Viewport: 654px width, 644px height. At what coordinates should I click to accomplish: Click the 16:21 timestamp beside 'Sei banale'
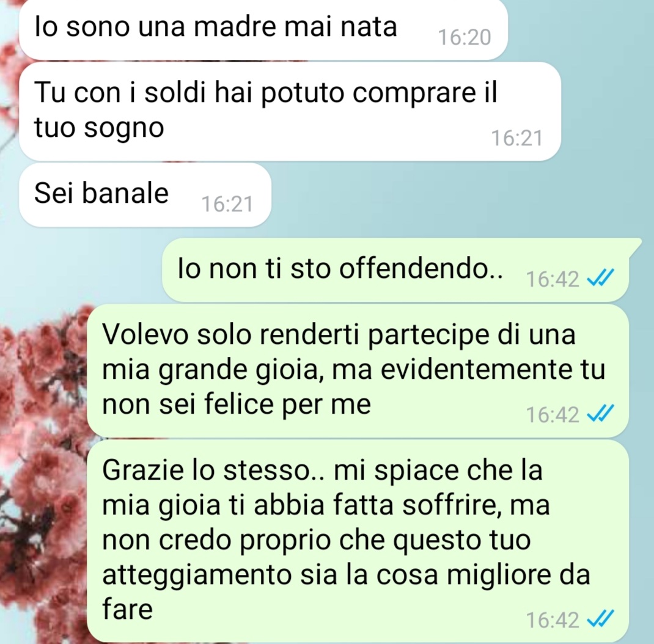pos(227,204)
